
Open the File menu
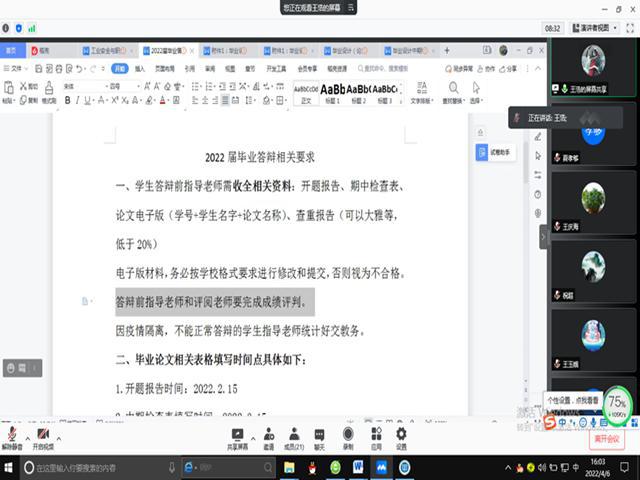[16, 68]
